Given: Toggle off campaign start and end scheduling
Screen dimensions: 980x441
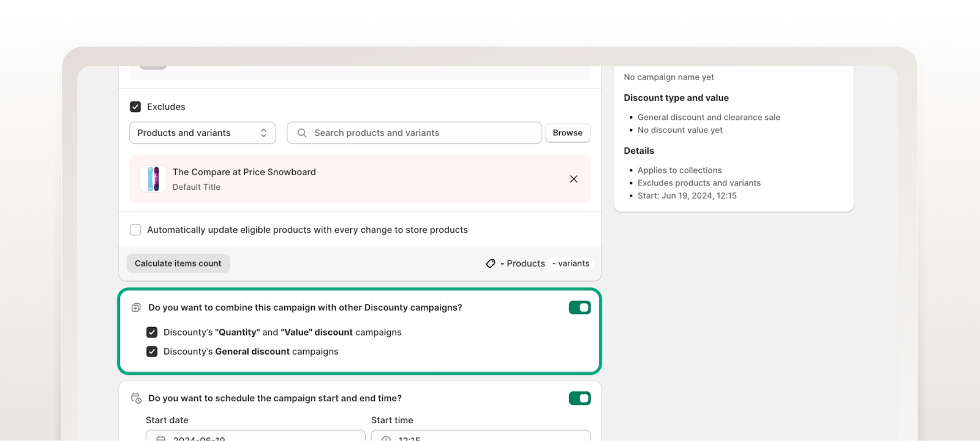Looking at the screenshot, I should click(579, 398).
